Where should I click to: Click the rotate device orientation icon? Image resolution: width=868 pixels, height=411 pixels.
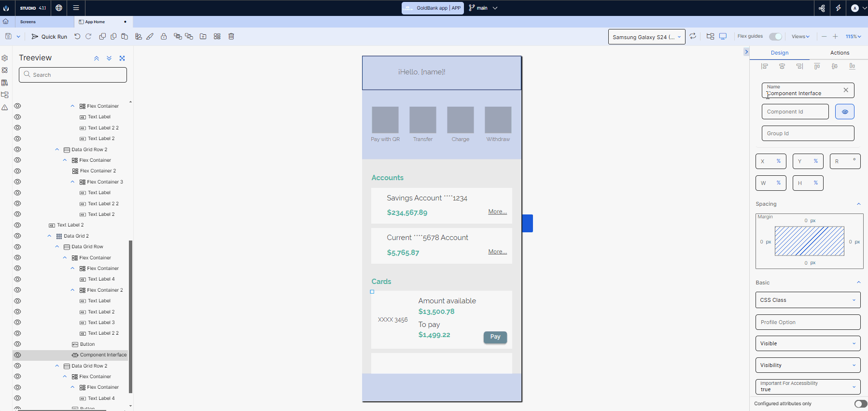[x=693, y=36]
